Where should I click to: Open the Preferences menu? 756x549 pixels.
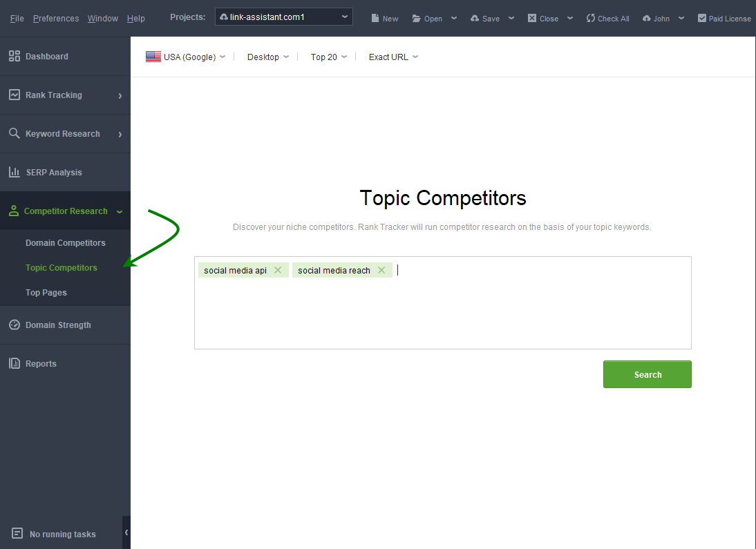click(x=56, y=19)
